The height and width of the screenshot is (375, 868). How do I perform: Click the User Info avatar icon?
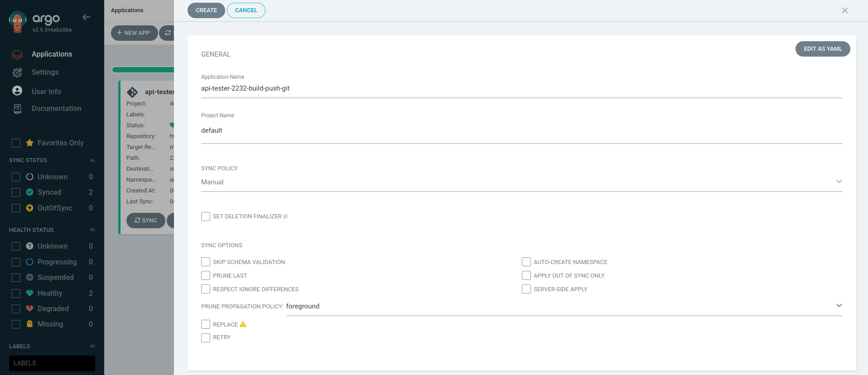coord(17,91)
